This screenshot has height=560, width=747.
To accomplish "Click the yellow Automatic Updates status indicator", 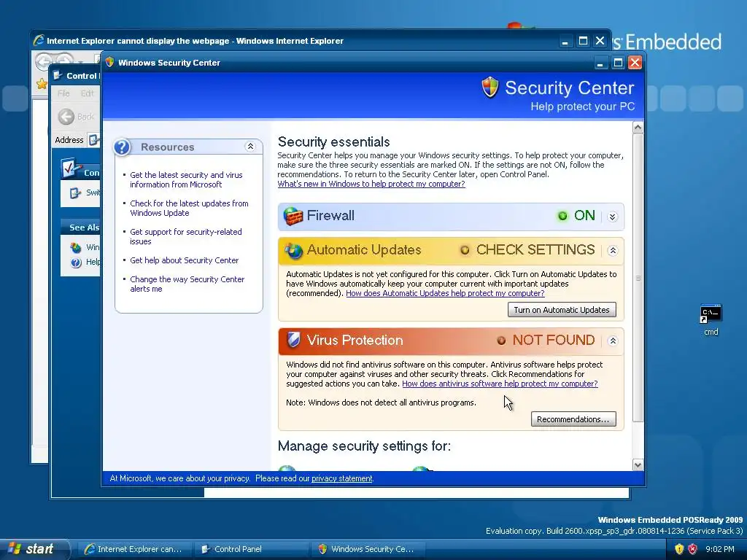I will pos(465,250).
